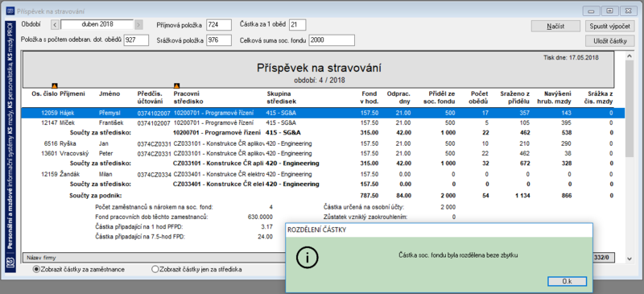Click Počet obědů column header
The width and height of the screenshot is (644, 294).
tap(479, 97)
